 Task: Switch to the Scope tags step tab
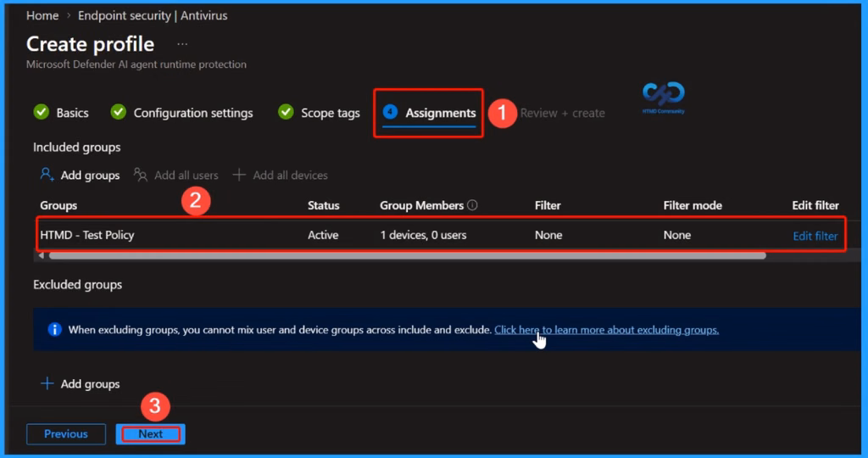(331, 113)
